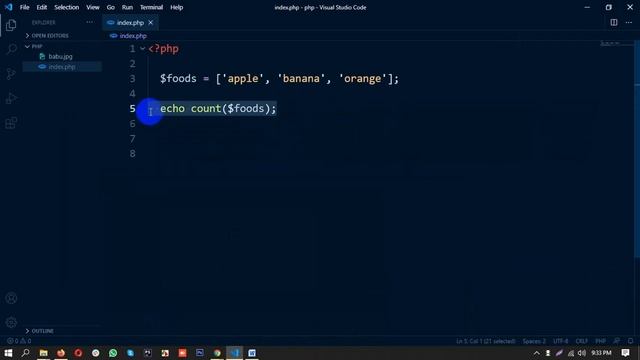640x360 pixels.
Task: Open the Run menu
Action: pos(127,7)
